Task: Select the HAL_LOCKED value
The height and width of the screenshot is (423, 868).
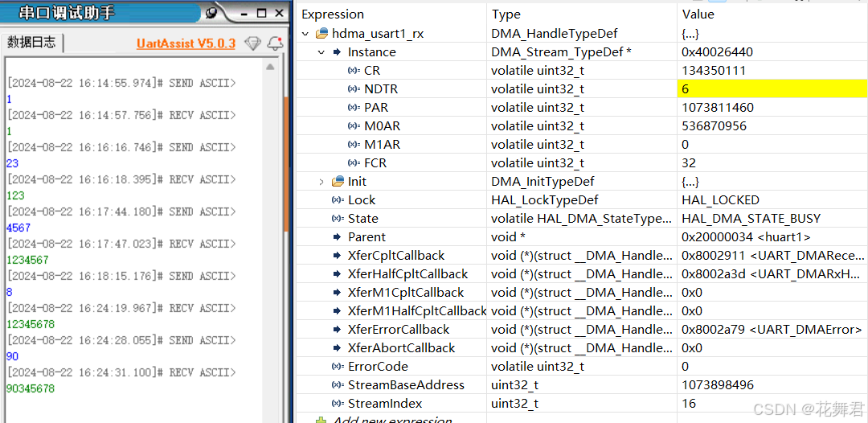Action: [x=720, y=200]
